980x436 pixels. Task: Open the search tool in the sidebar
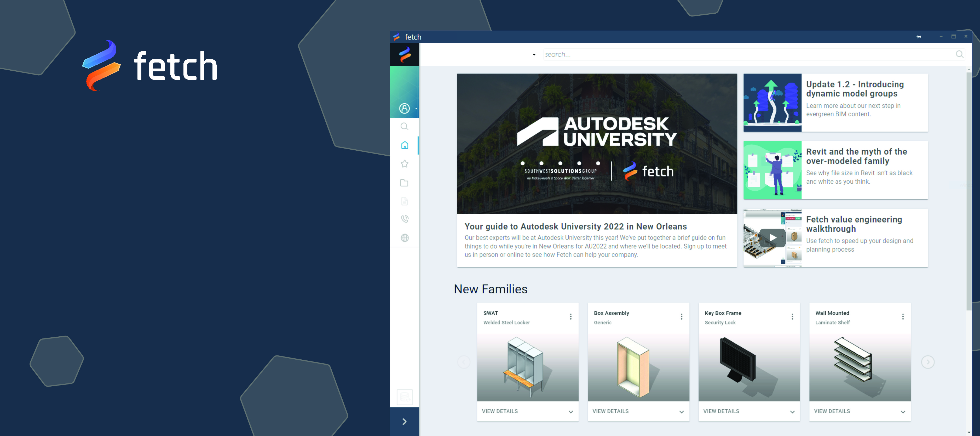click(x=404, y=126)
